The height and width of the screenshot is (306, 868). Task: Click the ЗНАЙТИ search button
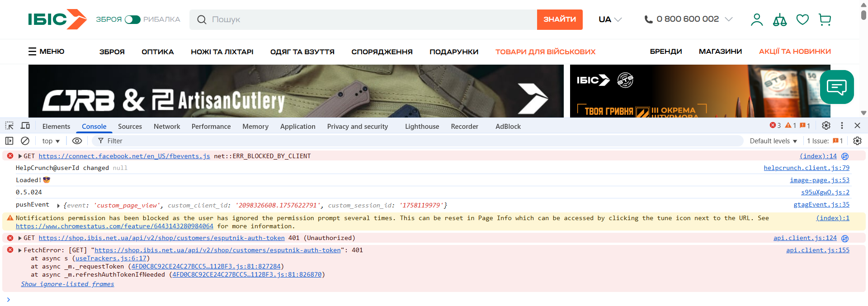point(560,19)
